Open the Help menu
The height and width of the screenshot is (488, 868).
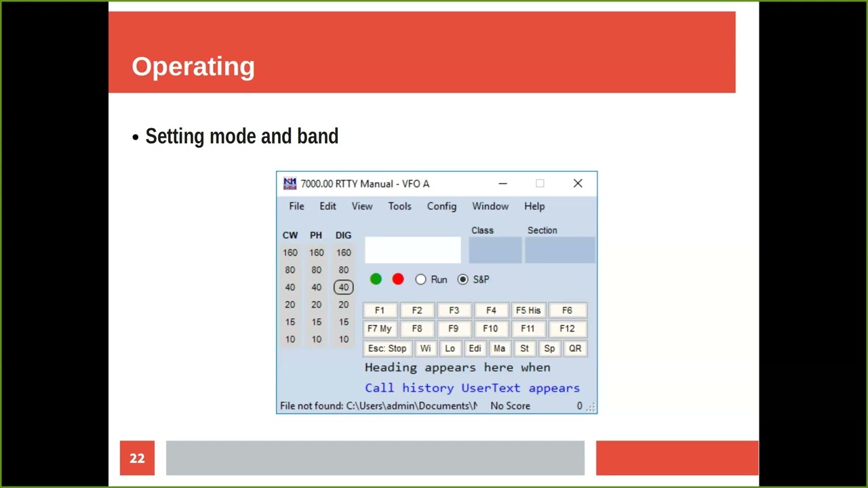(534, 206)
